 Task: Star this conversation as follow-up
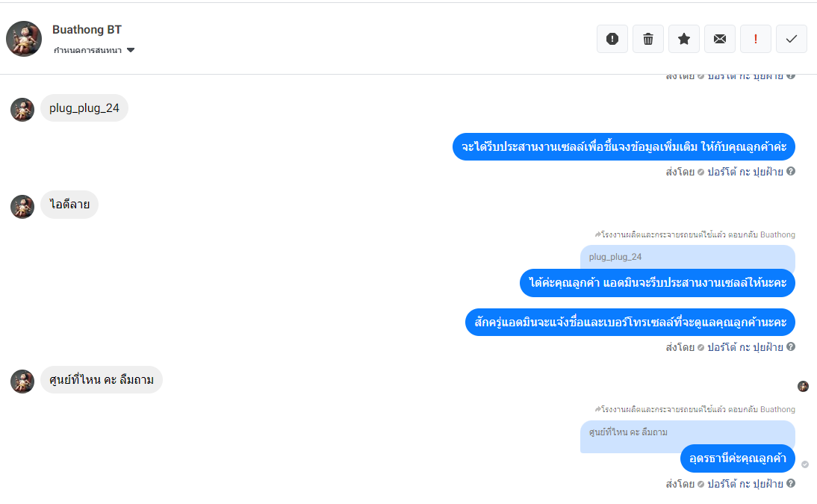click(684, 39)
